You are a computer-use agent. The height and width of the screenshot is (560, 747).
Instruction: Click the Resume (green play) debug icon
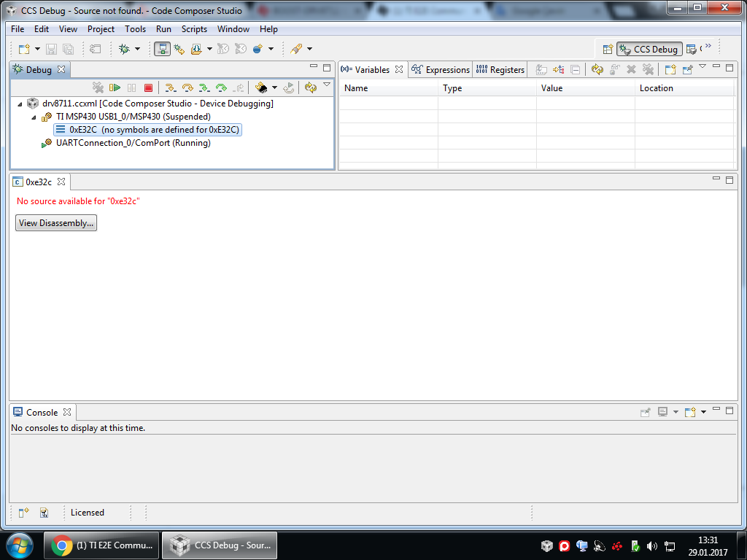[115, 87]
